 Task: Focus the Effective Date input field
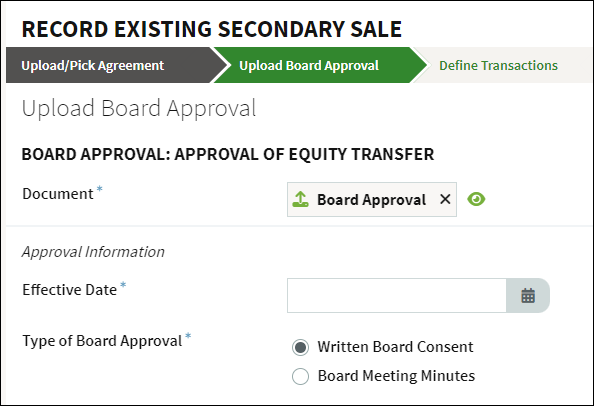tap(397, 295)
